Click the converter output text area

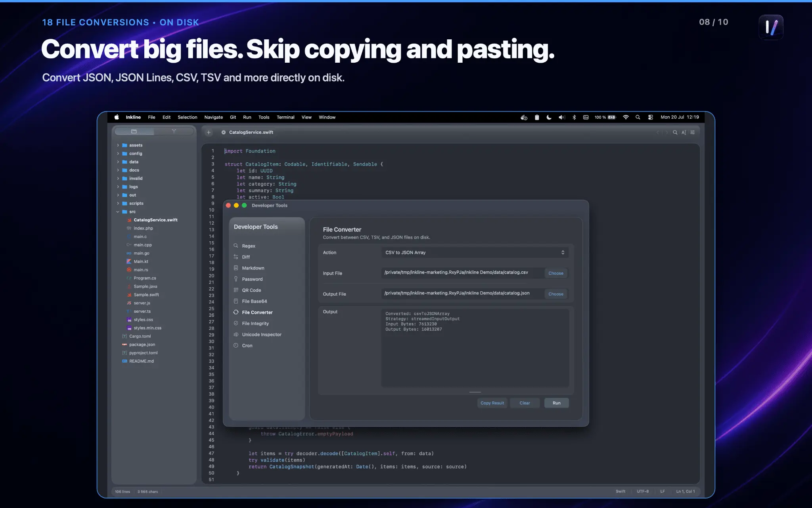(475, 348)
